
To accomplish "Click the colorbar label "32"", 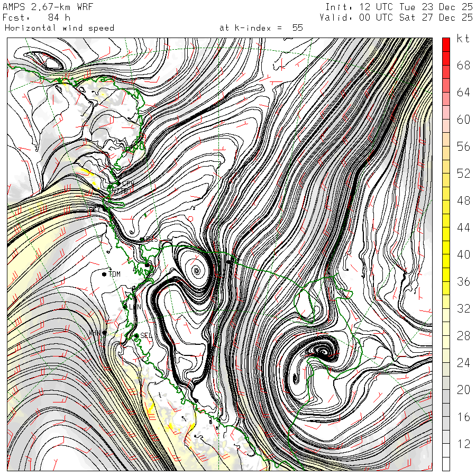I will pyautogui.click(x=463, y=308).
